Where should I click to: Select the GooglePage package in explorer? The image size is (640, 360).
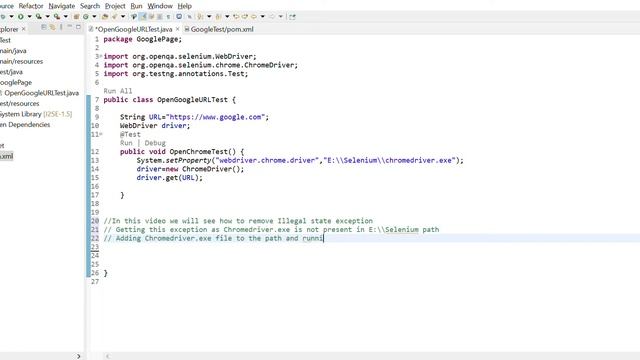pyautogui.click(x=16, y=82)
